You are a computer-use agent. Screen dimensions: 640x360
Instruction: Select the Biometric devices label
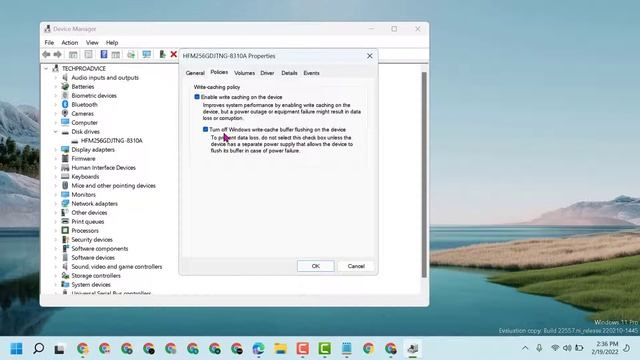[94, 96]
